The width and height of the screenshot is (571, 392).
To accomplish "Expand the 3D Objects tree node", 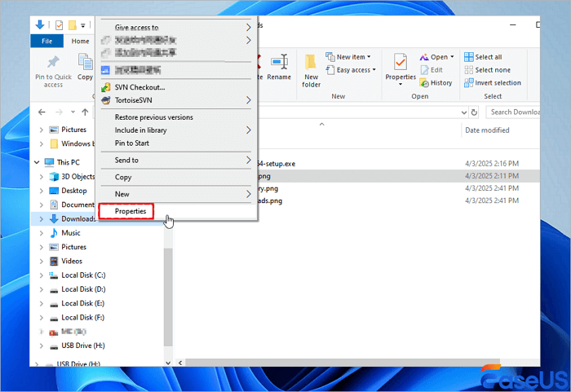I will [41, 177].
